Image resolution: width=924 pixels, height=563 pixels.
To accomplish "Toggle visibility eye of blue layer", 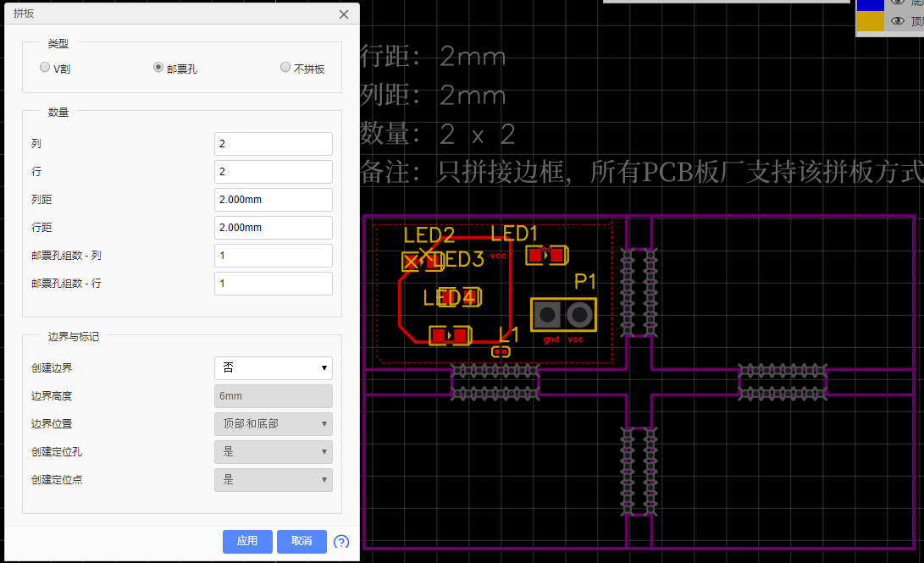I will click(898, 3).
